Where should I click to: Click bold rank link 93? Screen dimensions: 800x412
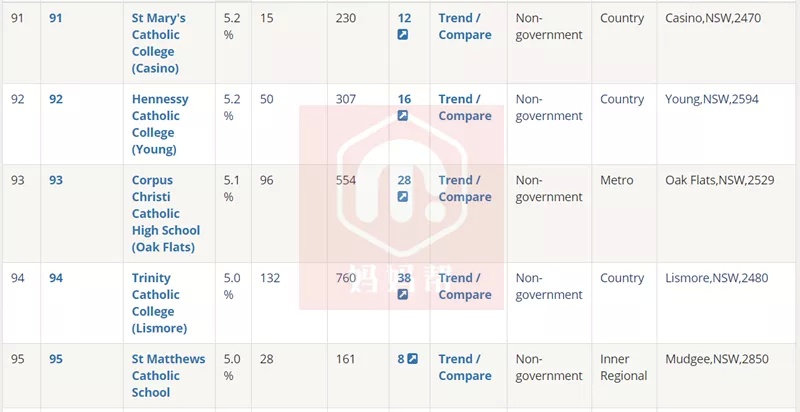(56, 181)
